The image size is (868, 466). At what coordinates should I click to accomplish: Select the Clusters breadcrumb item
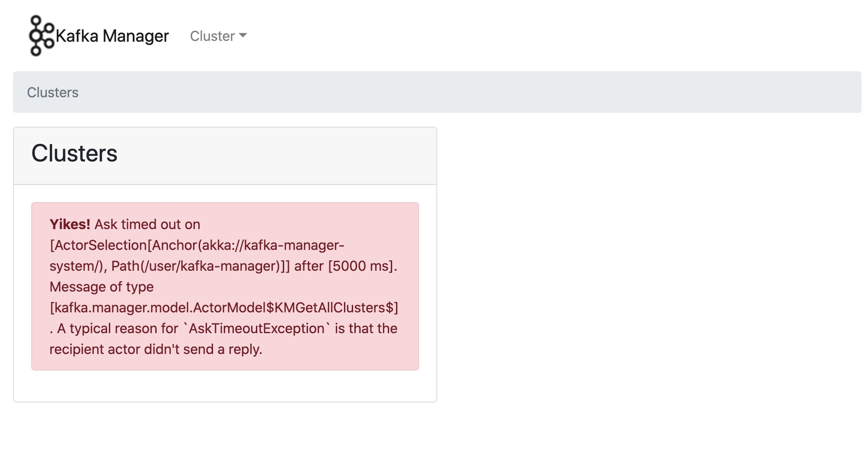tap(52, 92)
